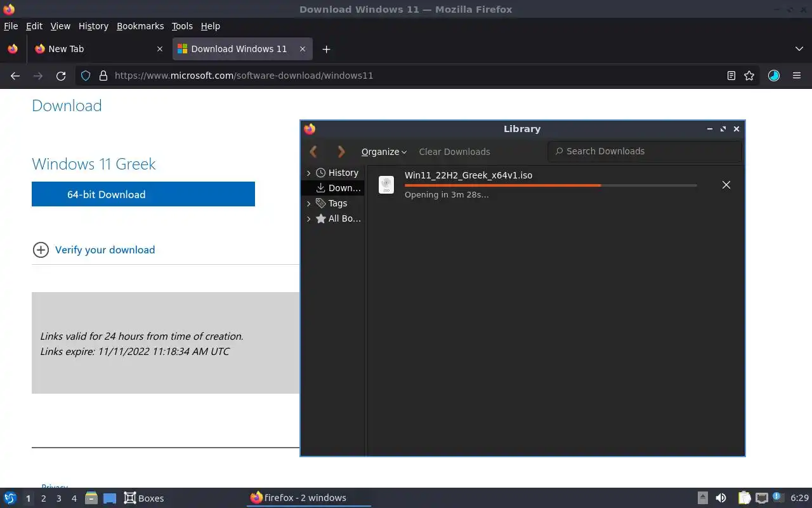This screenshot has height=508, width=812.
Task: Click Library forward arrow button
Action: pyautogui.click(x=341, y=152)
